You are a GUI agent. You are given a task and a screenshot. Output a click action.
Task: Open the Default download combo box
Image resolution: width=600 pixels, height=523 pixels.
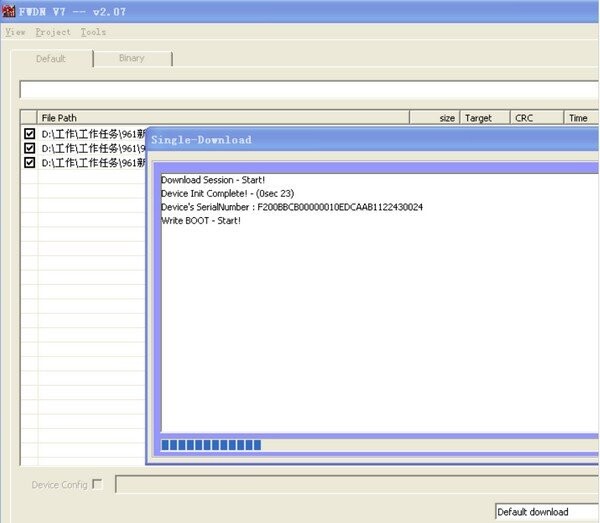click(547, 512)
